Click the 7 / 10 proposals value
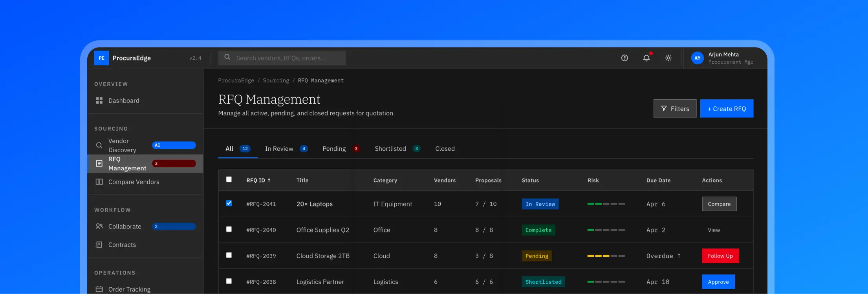 pyautogui.click(x=486, y=204)
